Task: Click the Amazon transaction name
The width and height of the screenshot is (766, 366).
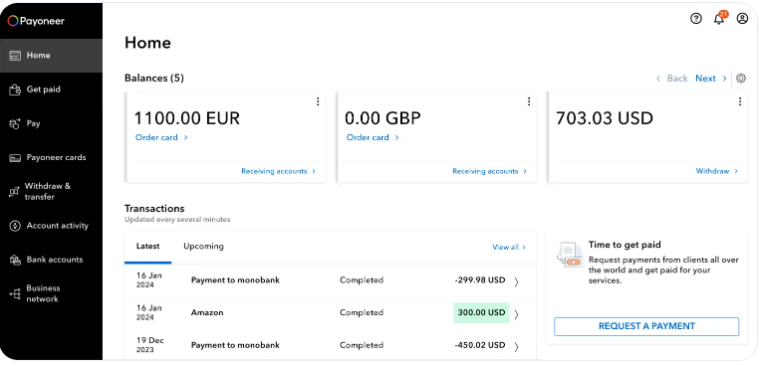Action: click(x=207, y=313)
